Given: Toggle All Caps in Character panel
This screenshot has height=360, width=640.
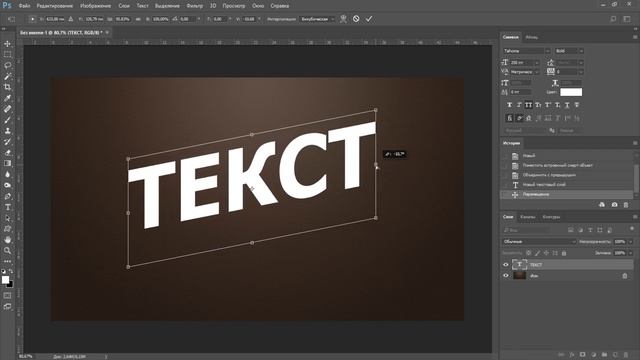Looking at the screenshot, I should pyautogui.click(x=529, y=105).
